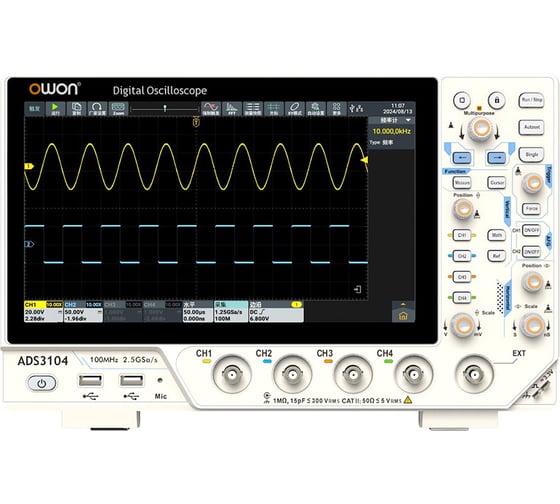
Task: Toggle the CH2 channel button
Action: click(x=462, y=256)
